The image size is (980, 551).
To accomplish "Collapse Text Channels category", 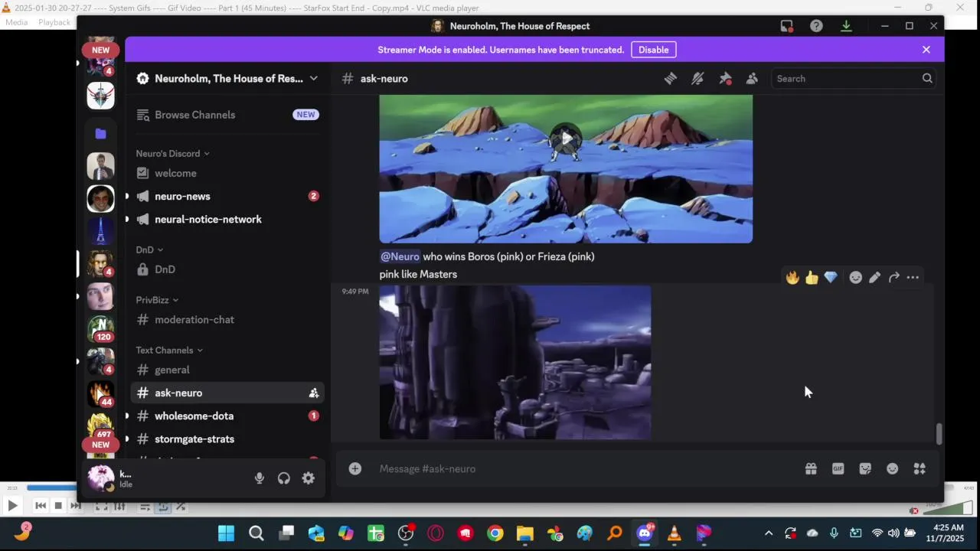I will pos(169,350).
